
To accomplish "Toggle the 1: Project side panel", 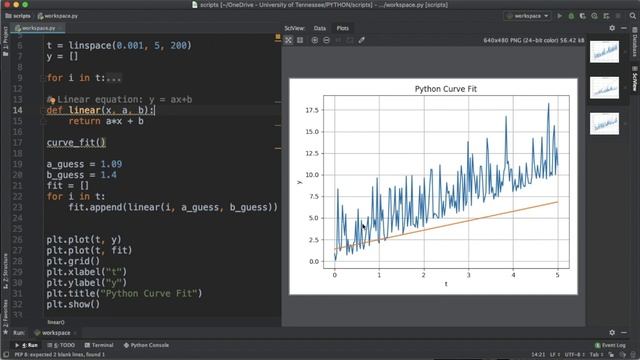I will (x=5, y=41).
